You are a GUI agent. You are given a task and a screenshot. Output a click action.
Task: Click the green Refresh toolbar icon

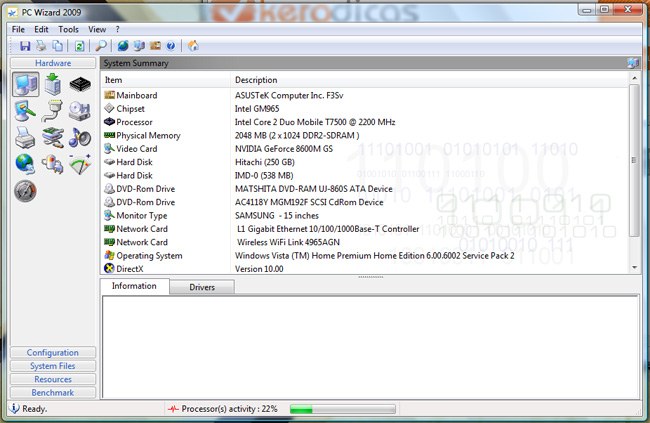coord(79,46)
